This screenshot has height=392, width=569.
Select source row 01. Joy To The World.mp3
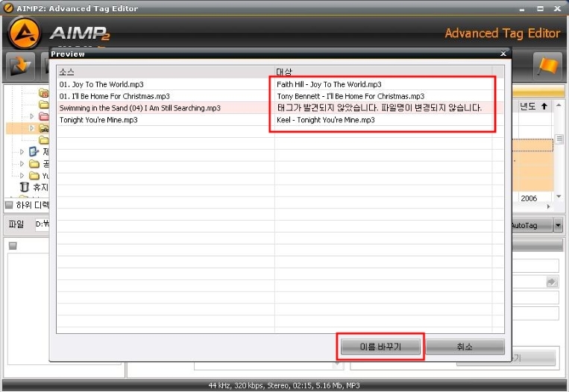[x=101, y=84]
